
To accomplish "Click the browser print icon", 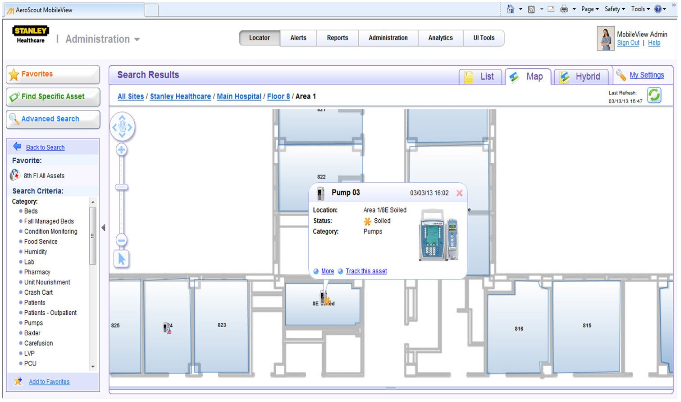I will [564, 9].
